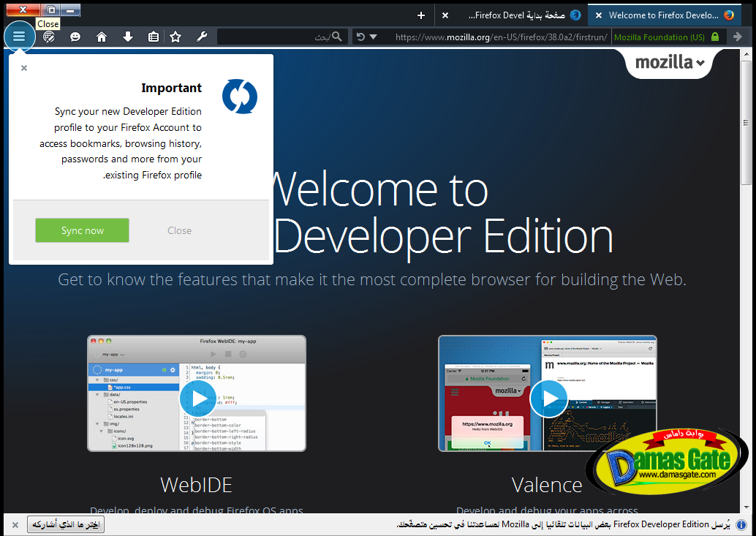Open the downloads arrow icon
The height and width of the screenshot is (536, 756).
tap(128, 37)
